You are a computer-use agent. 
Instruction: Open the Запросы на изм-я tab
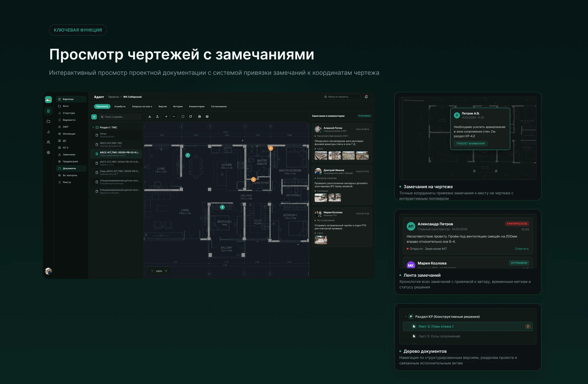click(x=142, y=106)
